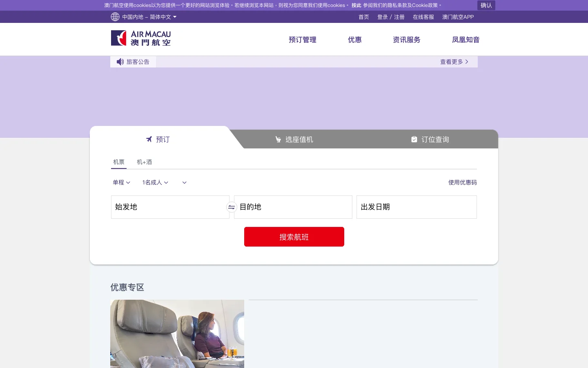
Task: Click the 查看更多 link with chevron
Action: pyautogui.click(x=454, y=62)
